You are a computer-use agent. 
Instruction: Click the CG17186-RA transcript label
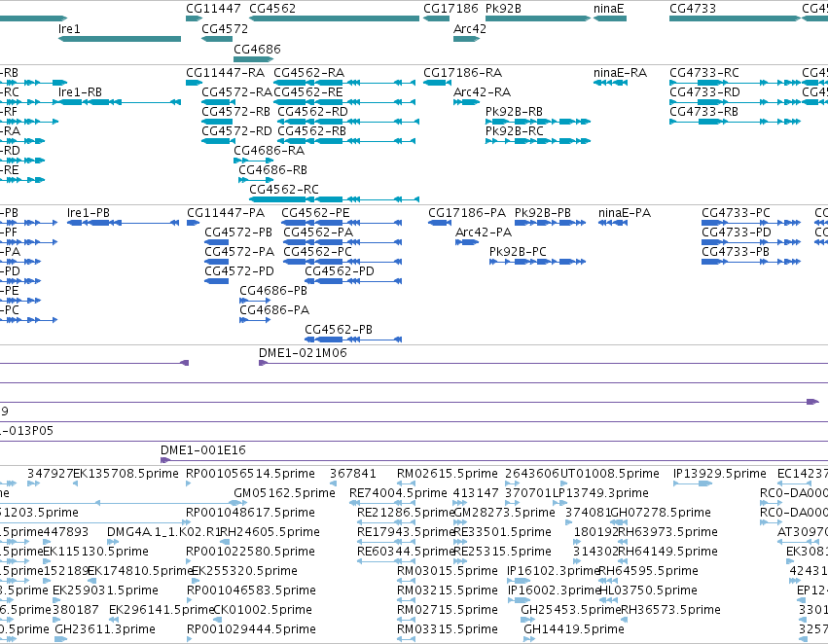tap(462, 72)
